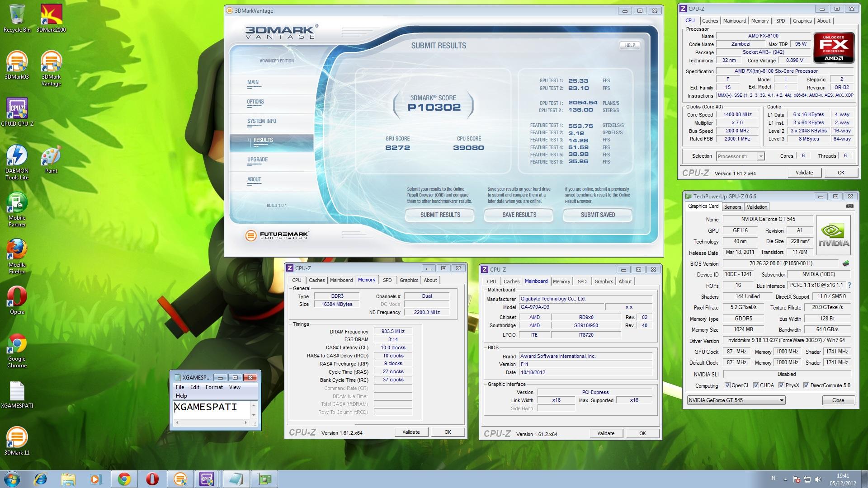Click the Opera taskbar icon
868x488 pixels.
click(x=152, y=479)
